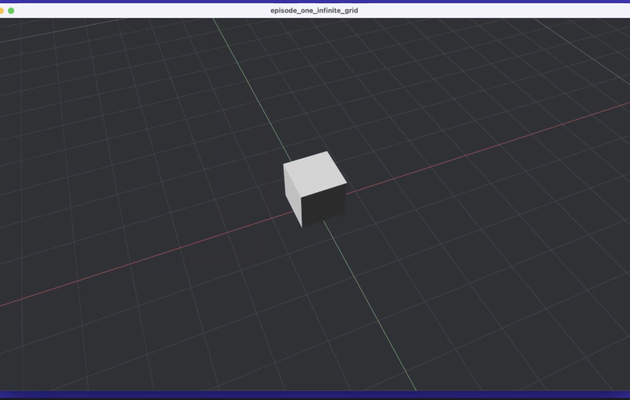Pick the bottom-right corner of the cube's dark face

pyautogui.click(x=345, y=214)
